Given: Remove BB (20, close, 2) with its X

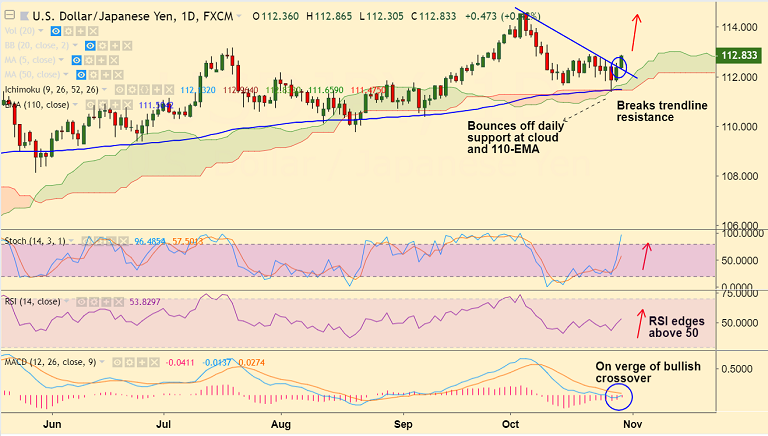Looking at the screenshot, I should (127, 46).
